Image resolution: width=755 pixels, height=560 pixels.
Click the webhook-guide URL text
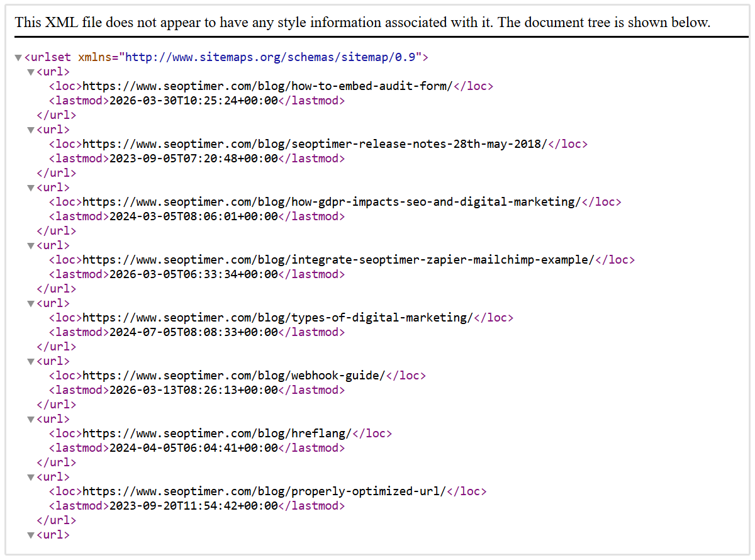tap(234, 376)
